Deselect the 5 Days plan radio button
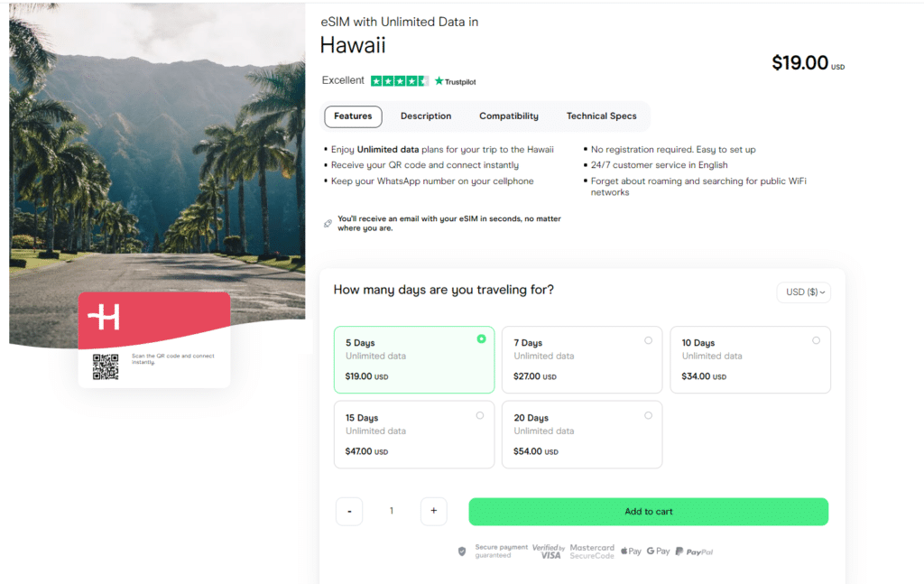 tap(481, 338)
